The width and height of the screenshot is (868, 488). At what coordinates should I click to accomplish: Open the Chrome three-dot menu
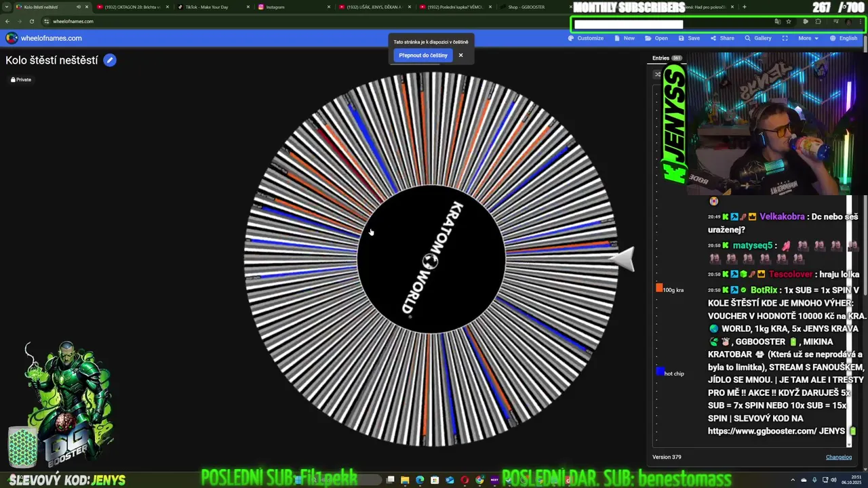point(861,21)
